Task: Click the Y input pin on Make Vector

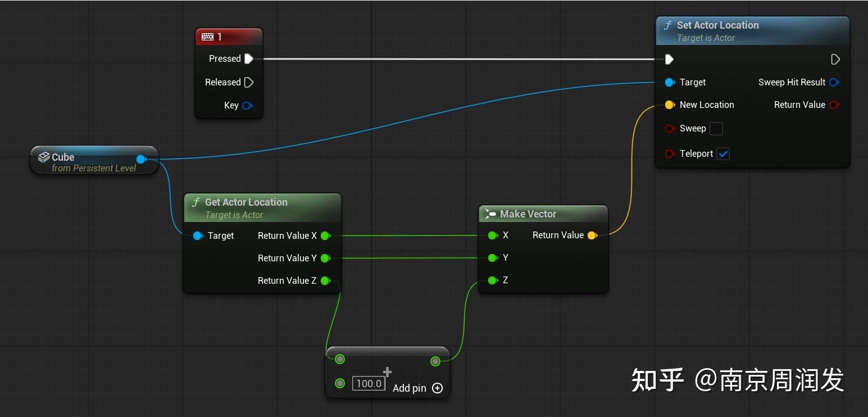Action: (x=493, y=257)
